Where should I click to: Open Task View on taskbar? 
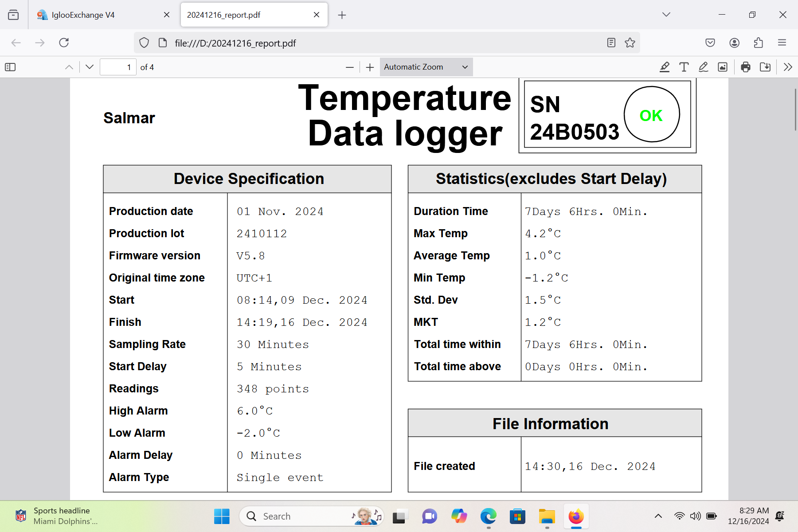(399, 516)
